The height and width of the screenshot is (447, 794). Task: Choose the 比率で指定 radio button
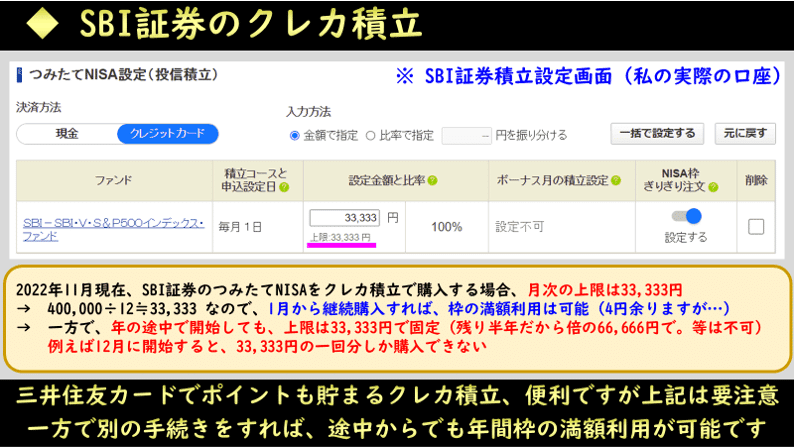coord(370,136)
